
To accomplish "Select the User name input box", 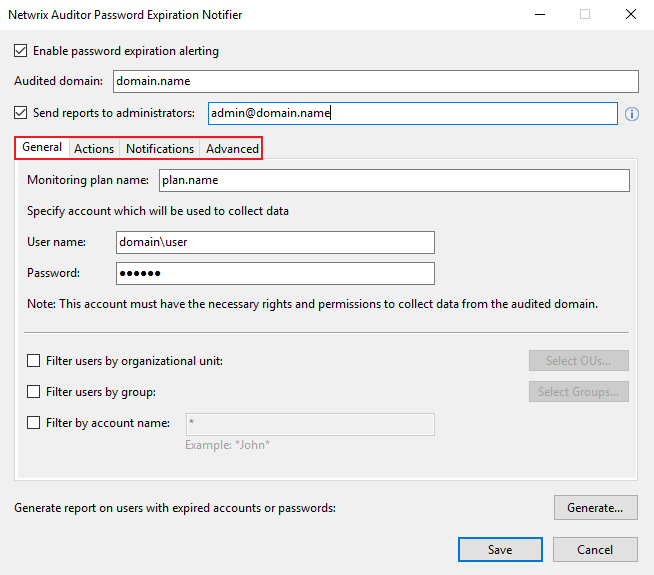I will [275, 242].
